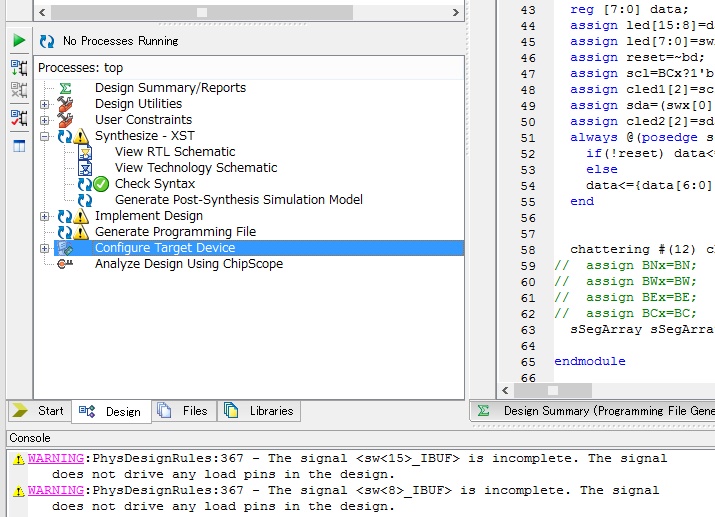Screen dimensions: 715x517
Task: Click the warning triangle icon beside Synthesize - XST
Action: tap(82, 136)
